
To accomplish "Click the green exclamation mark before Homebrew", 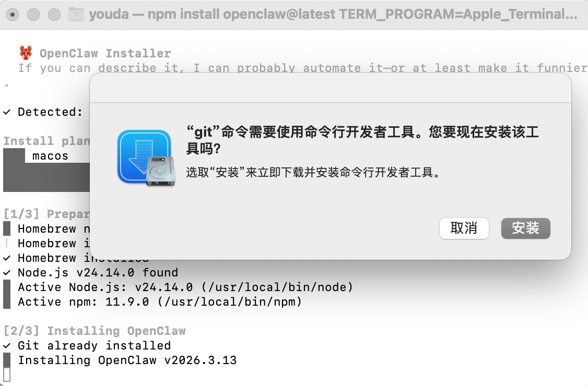I will coord(7,244).
